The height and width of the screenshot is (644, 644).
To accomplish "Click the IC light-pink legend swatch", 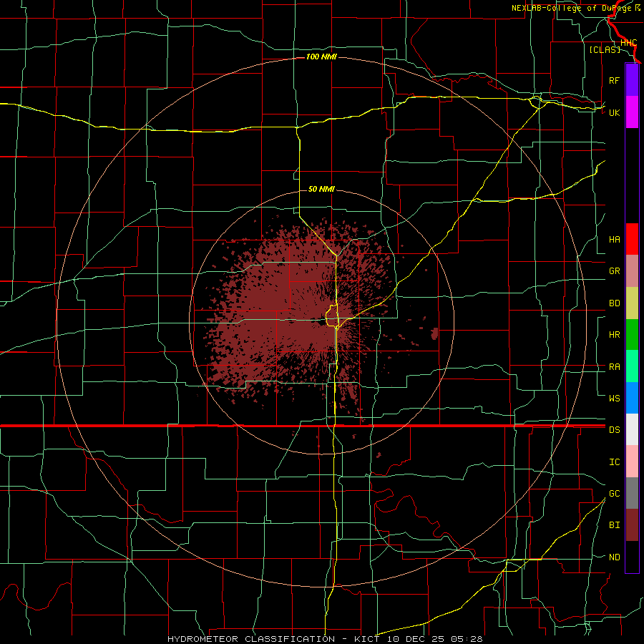I will (632, 462).
